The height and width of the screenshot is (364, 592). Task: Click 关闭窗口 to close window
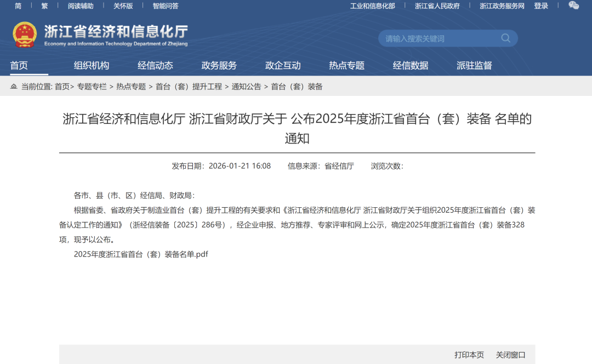(511, 355)
